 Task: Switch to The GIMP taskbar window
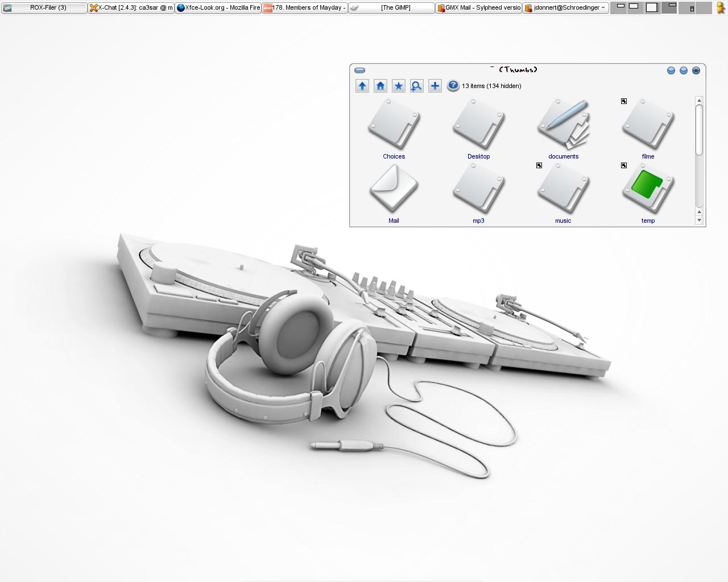pos(391,7)
